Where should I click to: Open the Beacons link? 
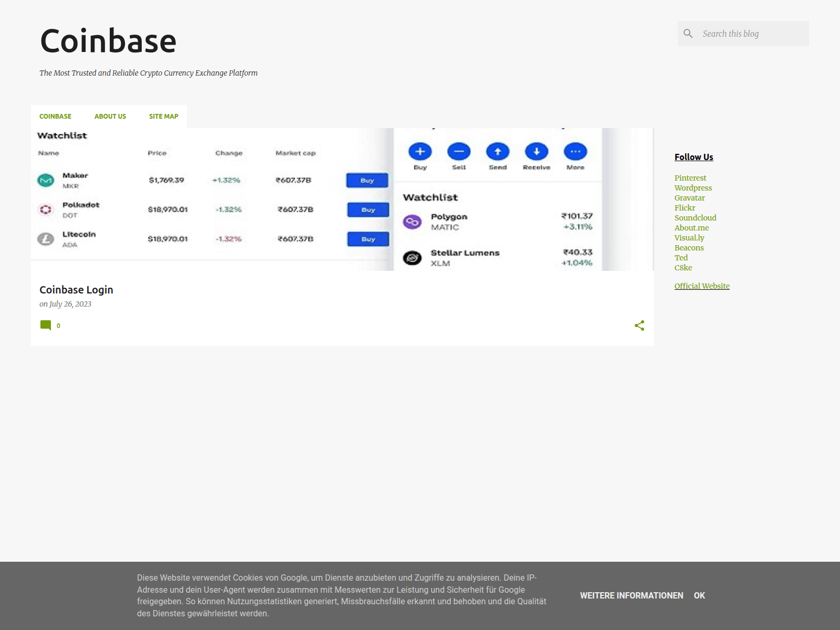[689, 248]
